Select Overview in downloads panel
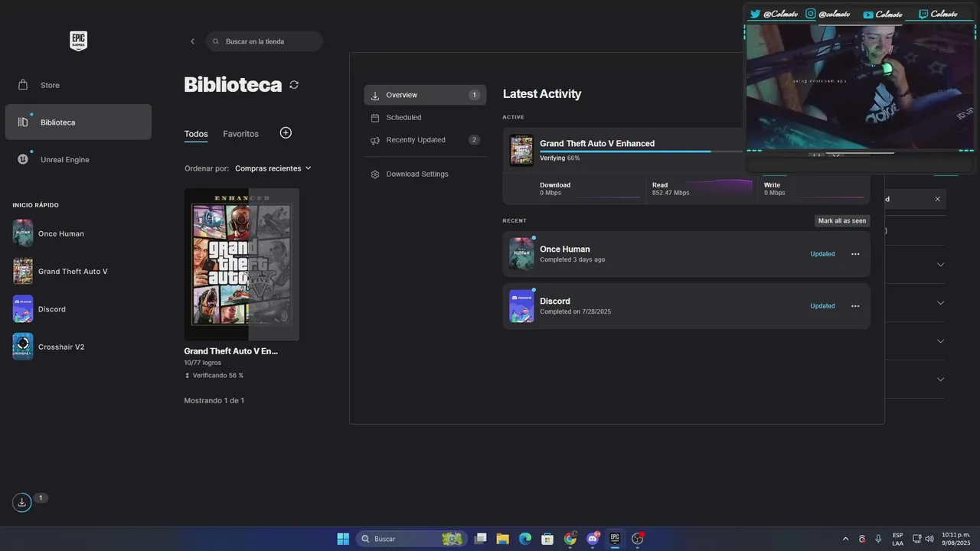This screenshot has width=980, height=551. [x=425, y=95]
